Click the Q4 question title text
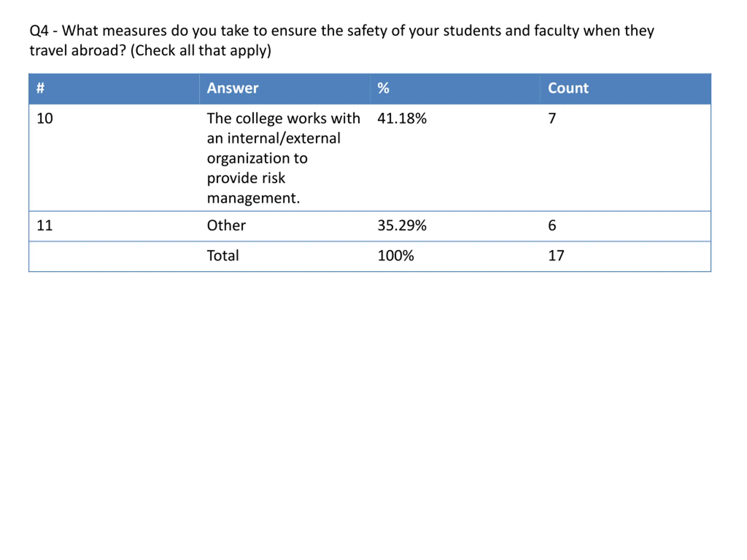747x560 pixels. pyautogui.click(x=342, y=41)
